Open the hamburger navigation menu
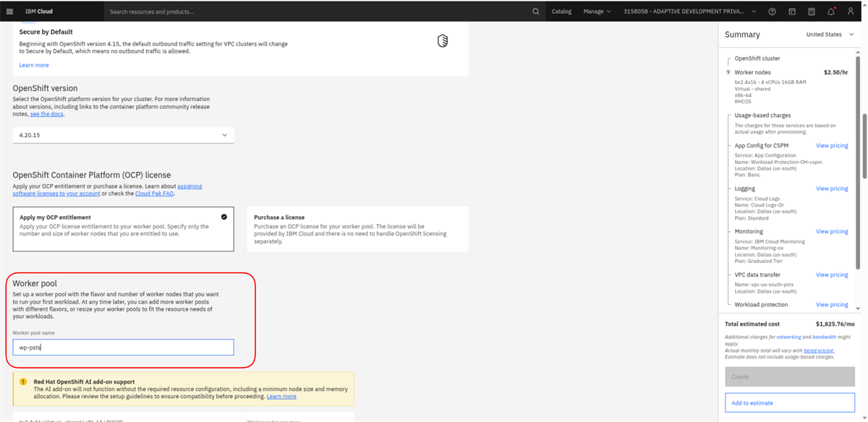This screenshot has width=868, height=422. 9,12
